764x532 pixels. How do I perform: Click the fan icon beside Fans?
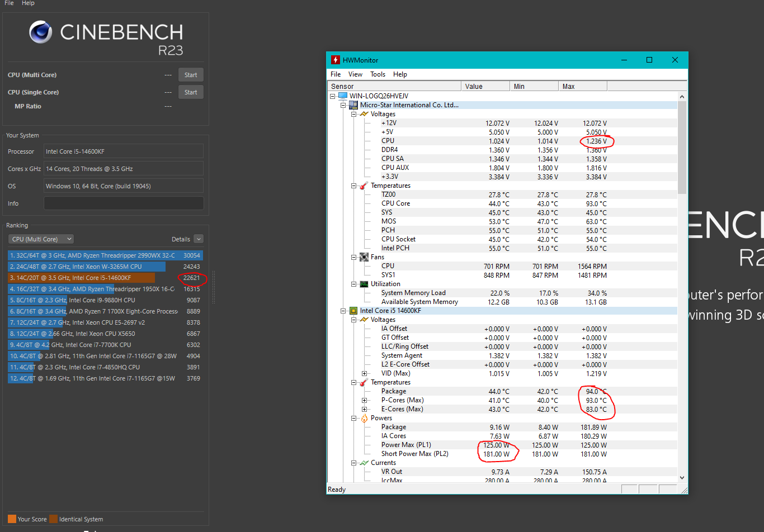pos(364,257)
